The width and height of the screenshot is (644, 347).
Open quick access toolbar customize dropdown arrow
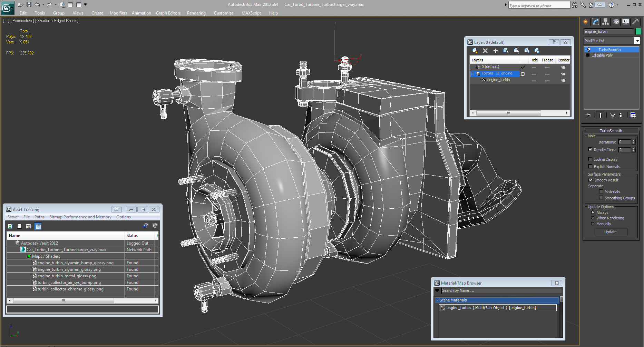pos(86,4)
